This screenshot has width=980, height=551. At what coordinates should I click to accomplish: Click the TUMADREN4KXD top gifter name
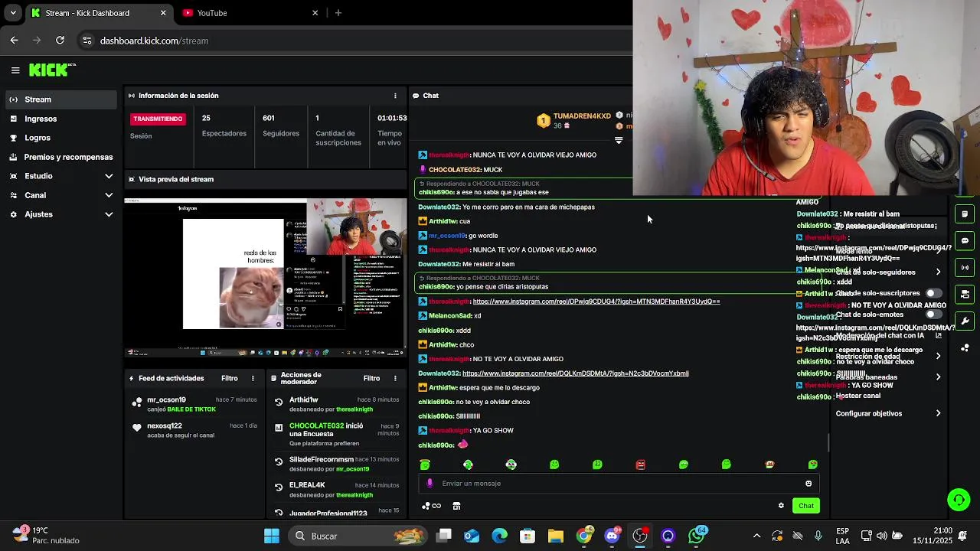(582, 116)
